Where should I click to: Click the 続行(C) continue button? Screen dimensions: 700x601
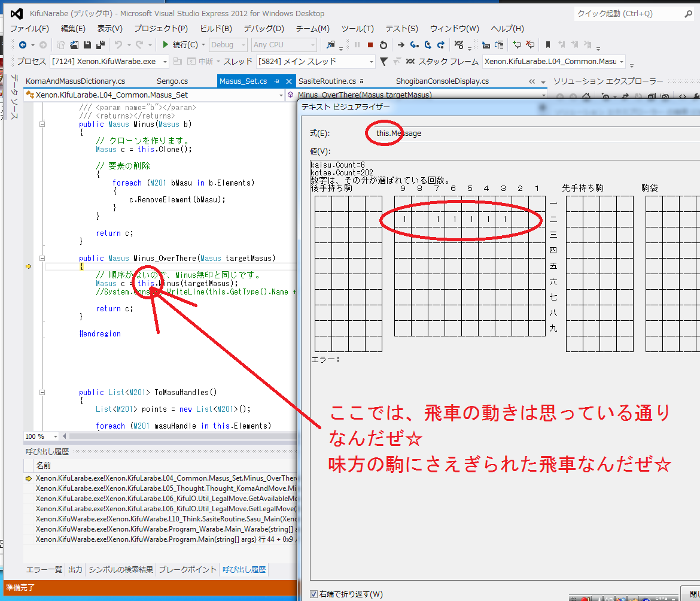point(179,45)
